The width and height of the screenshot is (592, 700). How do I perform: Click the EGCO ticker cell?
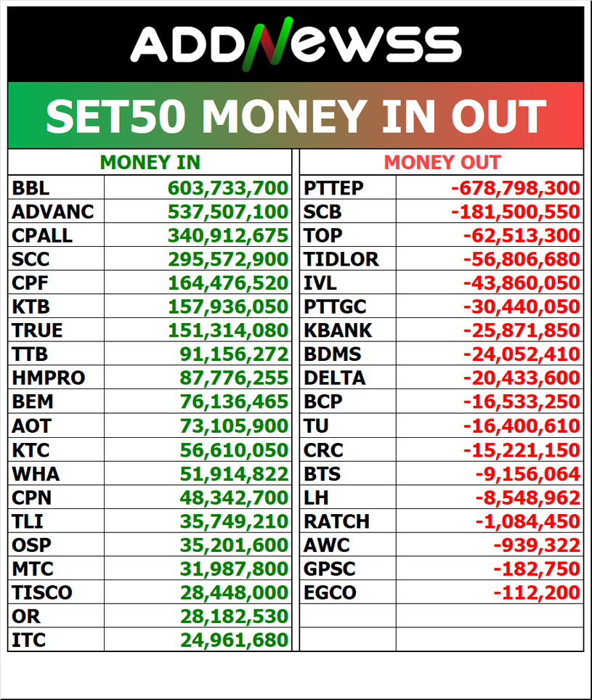point(330,593)
